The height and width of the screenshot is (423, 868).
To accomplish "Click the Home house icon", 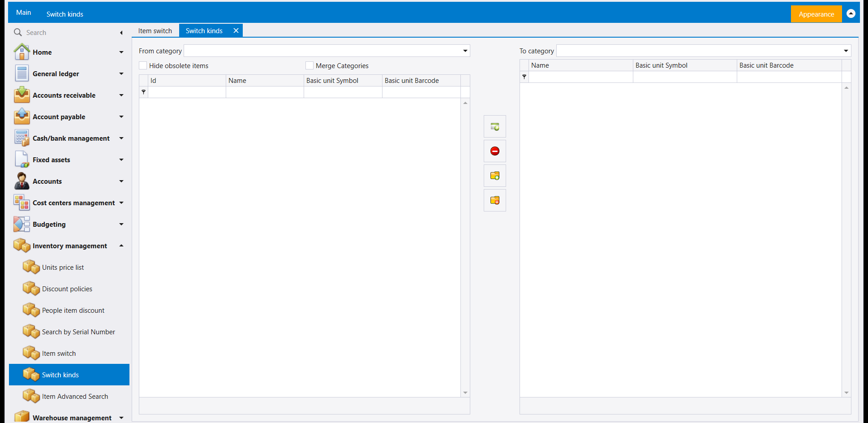I will click(x=21, y=52).
